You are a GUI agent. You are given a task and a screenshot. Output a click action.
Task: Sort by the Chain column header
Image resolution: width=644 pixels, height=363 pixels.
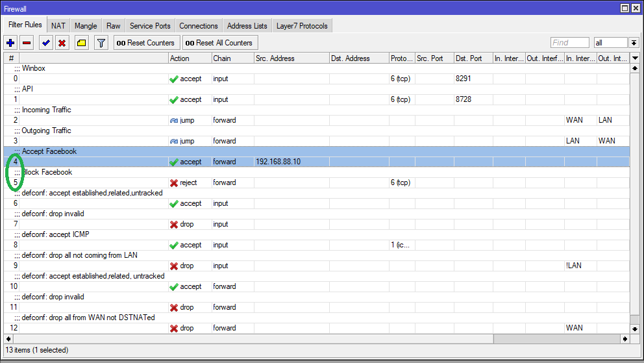tap(233, 58)
